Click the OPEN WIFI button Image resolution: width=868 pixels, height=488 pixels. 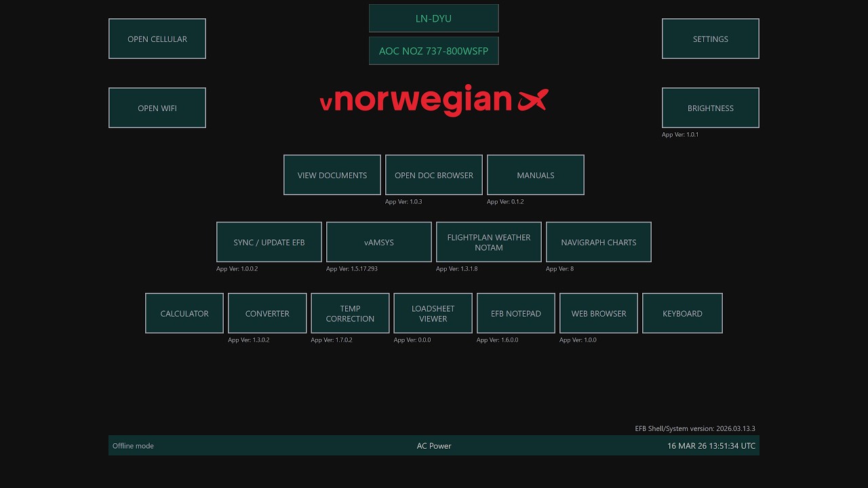pos(157,108)
